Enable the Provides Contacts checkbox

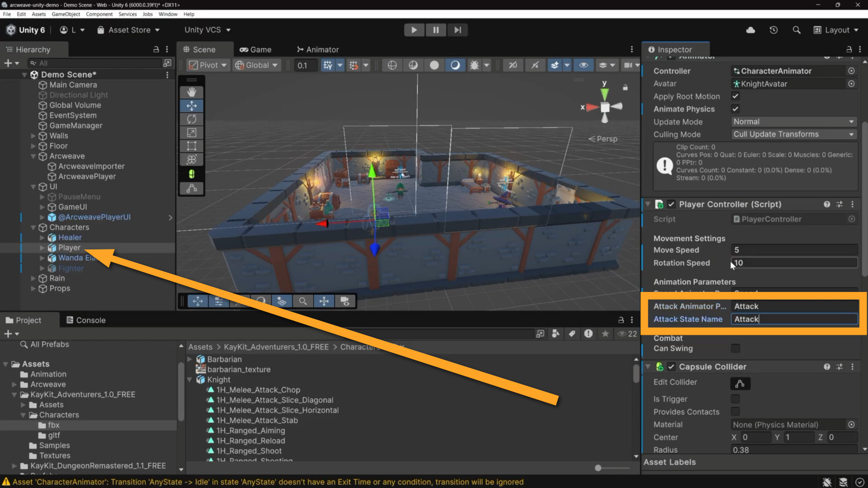click(736, 412)
